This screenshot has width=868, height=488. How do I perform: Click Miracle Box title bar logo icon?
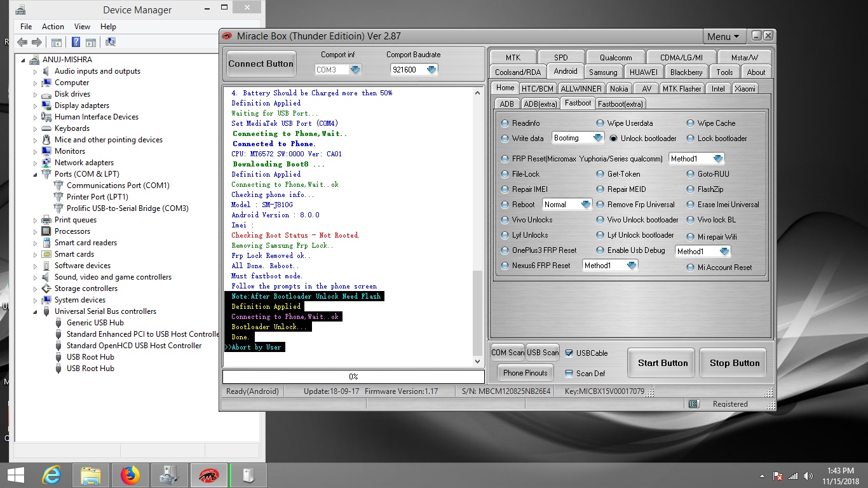(x=227, y=36)
